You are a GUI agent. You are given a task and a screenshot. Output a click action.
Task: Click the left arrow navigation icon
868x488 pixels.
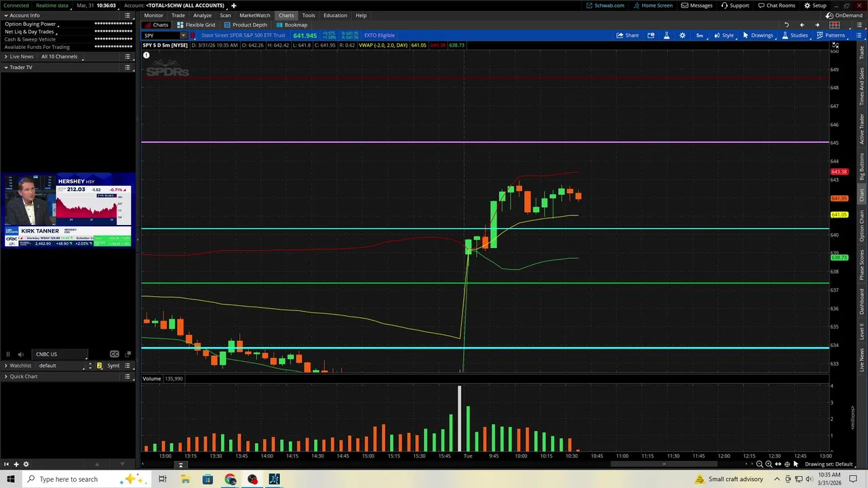pyautogui.click(x=802, y=25)
